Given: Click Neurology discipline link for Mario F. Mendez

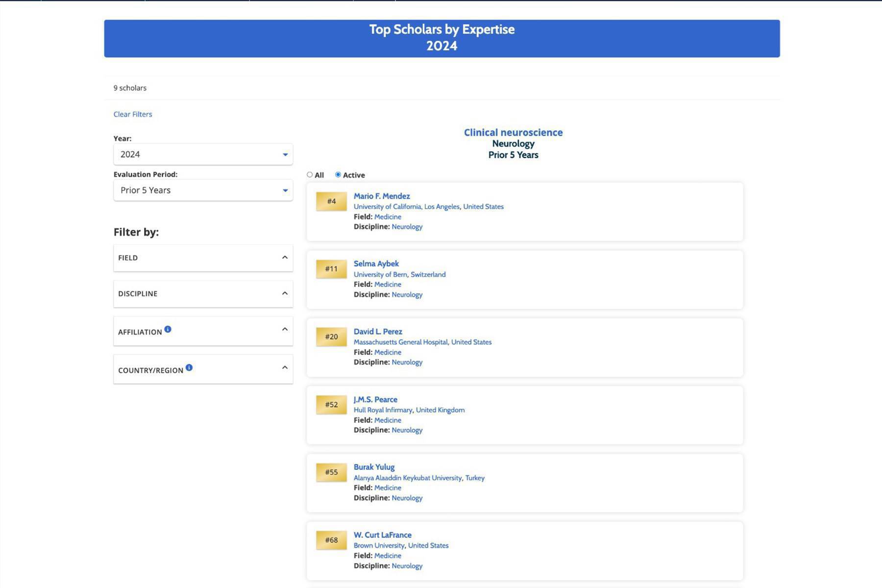Looking at the screenshot, I should tap(407, 227).
